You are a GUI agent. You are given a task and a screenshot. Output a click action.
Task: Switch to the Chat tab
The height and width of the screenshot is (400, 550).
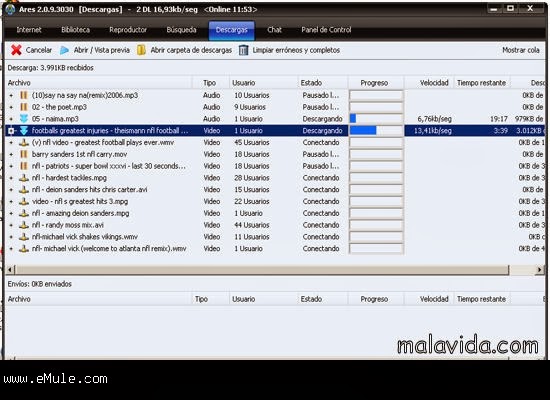point(274,30)
